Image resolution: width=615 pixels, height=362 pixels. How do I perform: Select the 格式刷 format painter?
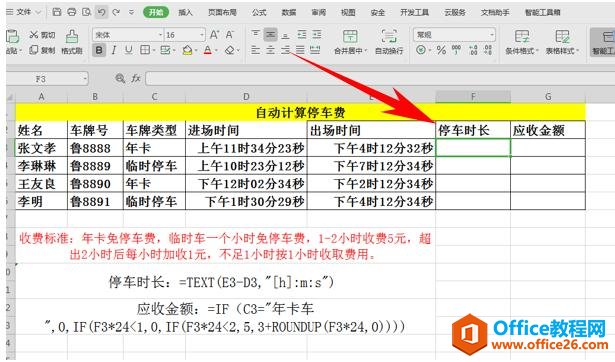pyautogui.click(x=72, y=42)
